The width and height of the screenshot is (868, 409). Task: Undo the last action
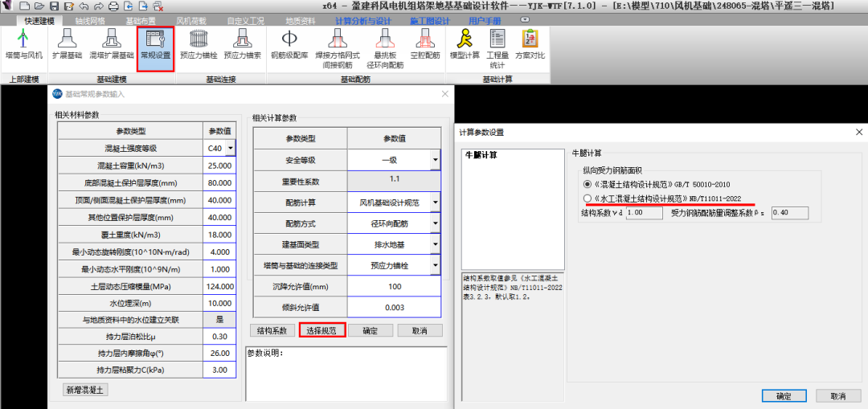84,6
